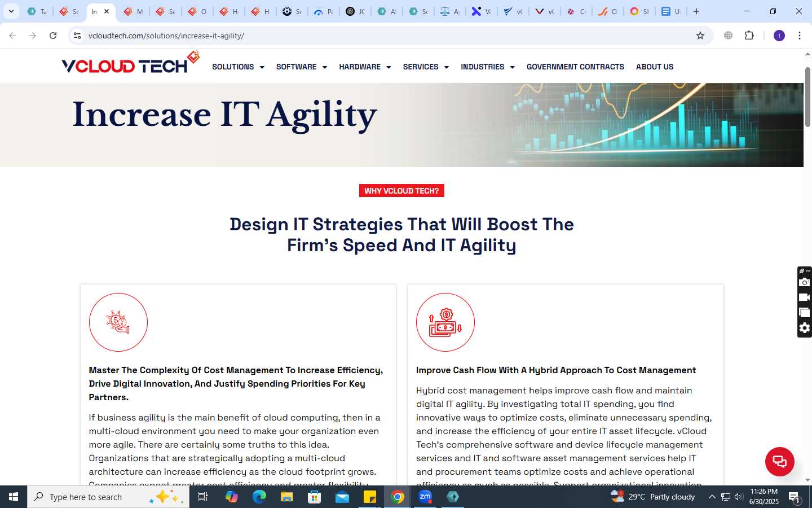Viewport: 812px width, 508px height.
Task: Click the heading Master The Complexity Of Cost Management
Action: [x=236, y=384]
